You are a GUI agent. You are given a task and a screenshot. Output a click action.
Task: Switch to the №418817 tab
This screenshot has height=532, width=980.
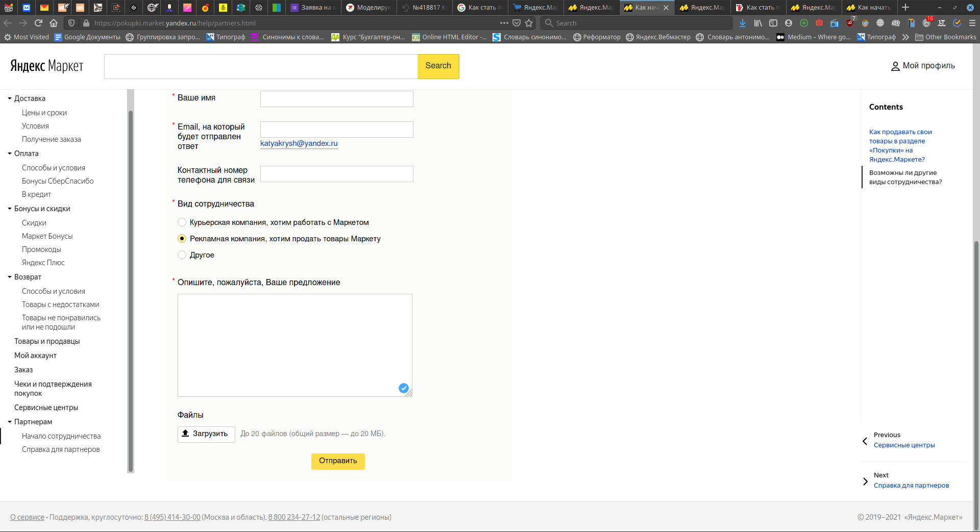click(424, 7)
